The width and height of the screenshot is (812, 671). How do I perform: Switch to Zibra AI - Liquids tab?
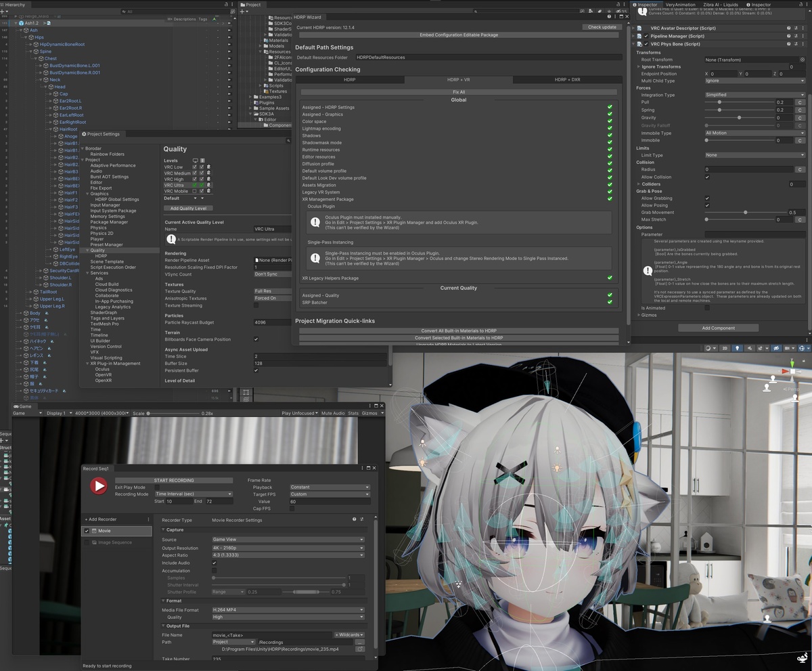coord(721,5)
